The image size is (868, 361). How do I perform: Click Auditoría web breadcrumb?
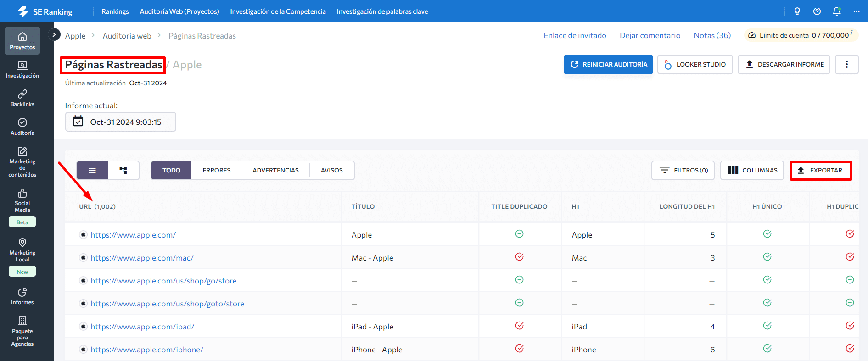coord(127,36)
